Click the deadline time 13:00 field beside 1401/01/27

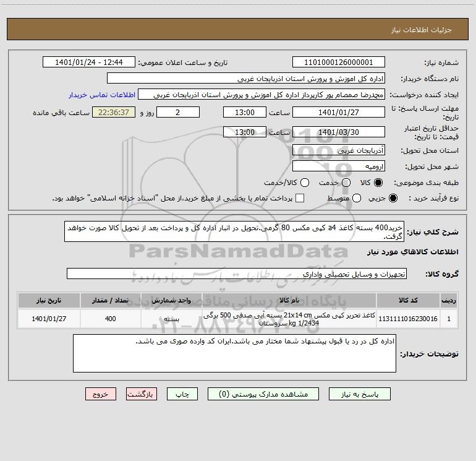(245, 112)
